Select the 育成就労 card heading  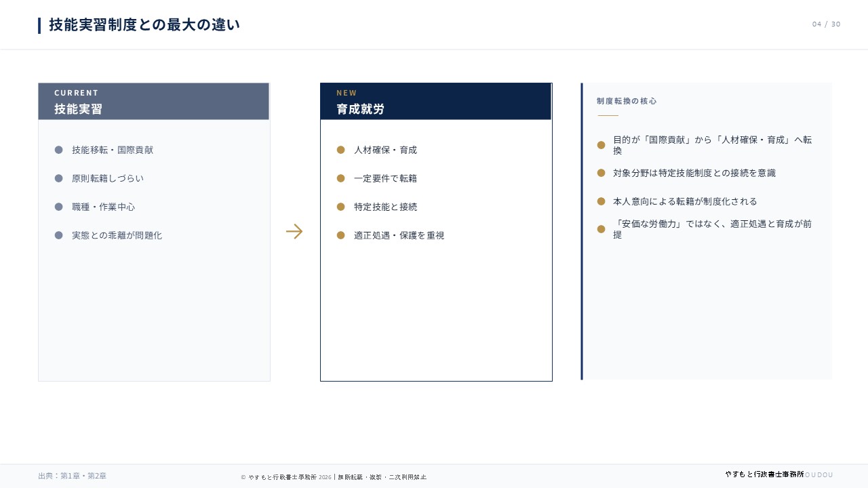360,109
